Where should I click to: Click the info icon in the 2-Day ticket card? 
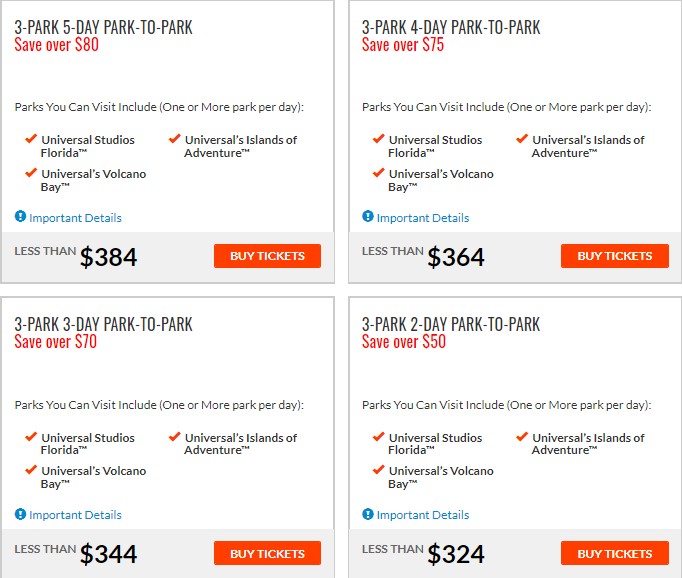click(x=368, y=514)
